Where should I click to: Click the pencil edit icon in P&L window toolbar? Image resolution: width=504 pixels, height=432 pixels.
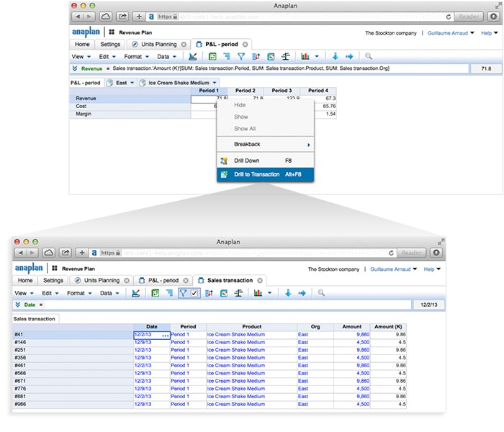[192, 57]
